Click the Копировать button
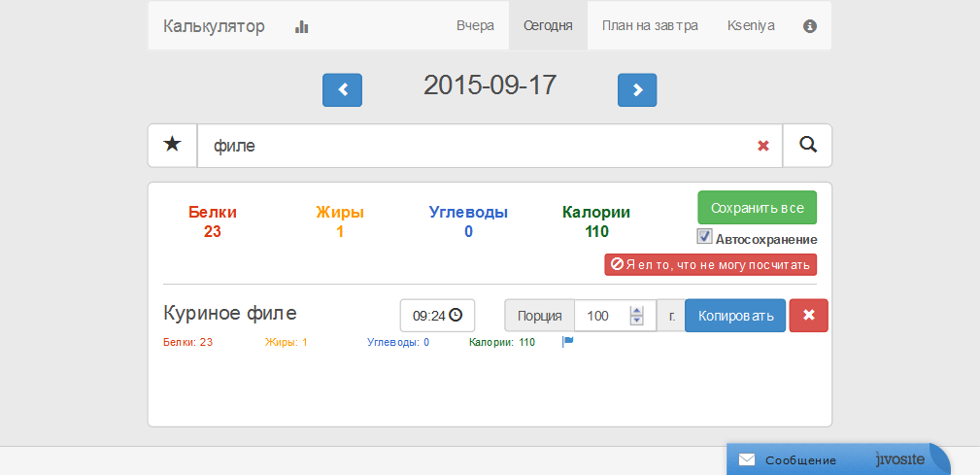This screenshot has height=475, width=980. tap(735, 315)
